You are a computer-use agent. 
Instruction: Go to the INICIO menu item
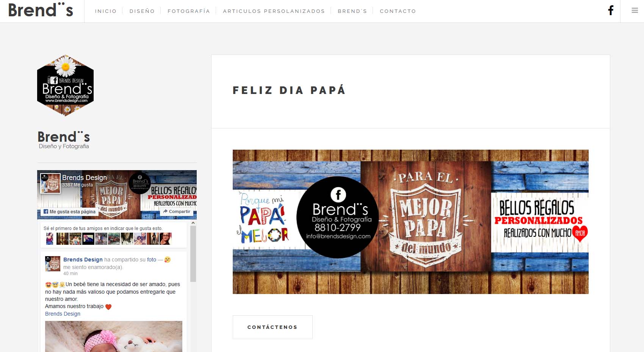[106, 11]
